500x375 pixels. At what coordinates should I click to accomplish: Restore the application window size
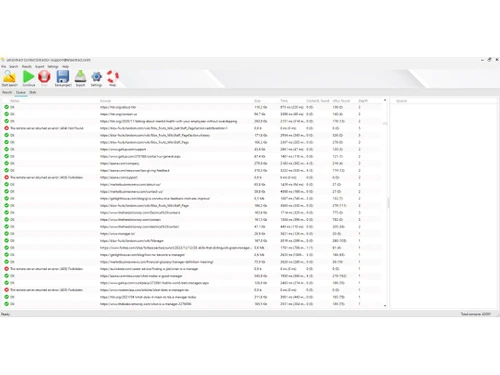(489, 60)
